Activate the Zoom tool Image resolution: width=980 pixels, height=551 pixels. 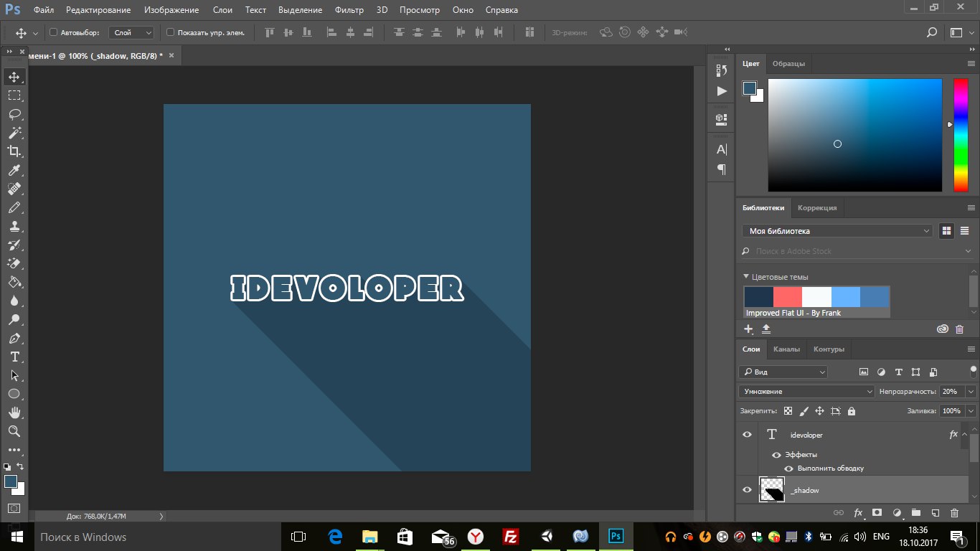coord(14,431)
